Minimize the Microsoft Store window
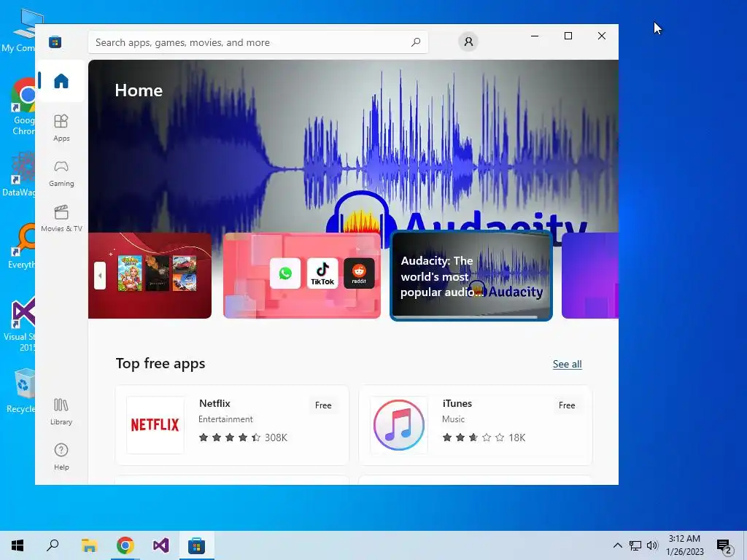 [535, 36]
